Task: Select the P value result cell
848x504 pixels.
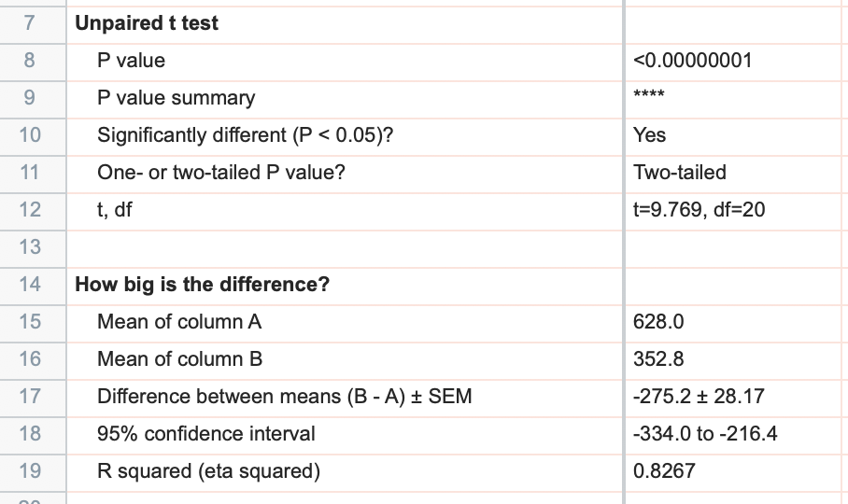Action: pyautogui.click(x=692, y=61)
